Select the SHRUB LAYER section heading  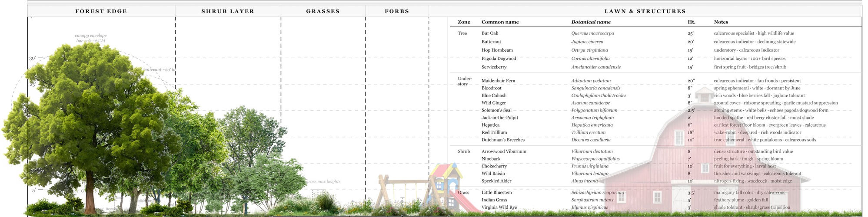pos(228,11)
